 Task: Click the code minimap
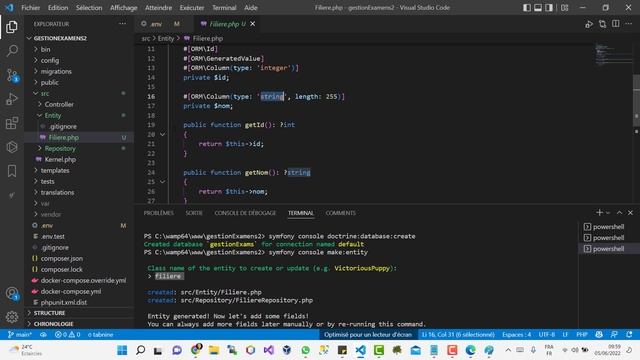612,55
